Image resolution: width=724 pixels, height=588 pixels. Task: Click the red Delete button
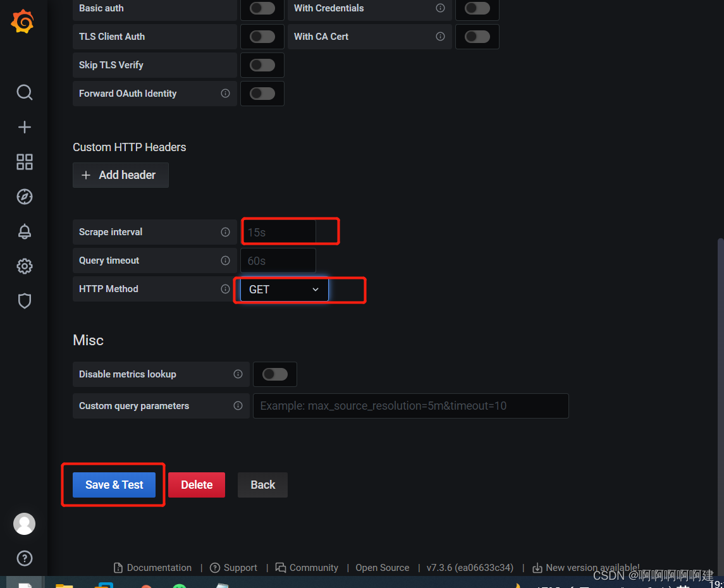[x=197, y=484]
